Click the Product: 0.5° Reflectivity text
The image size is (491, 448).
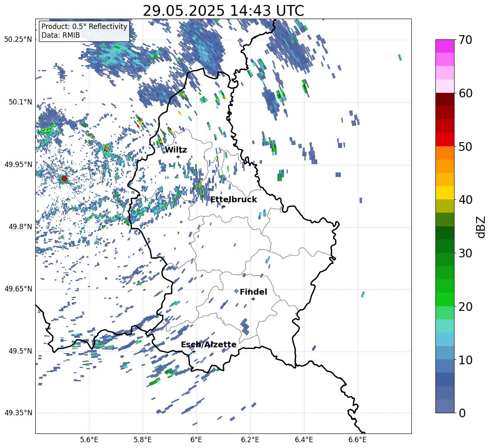84,26
